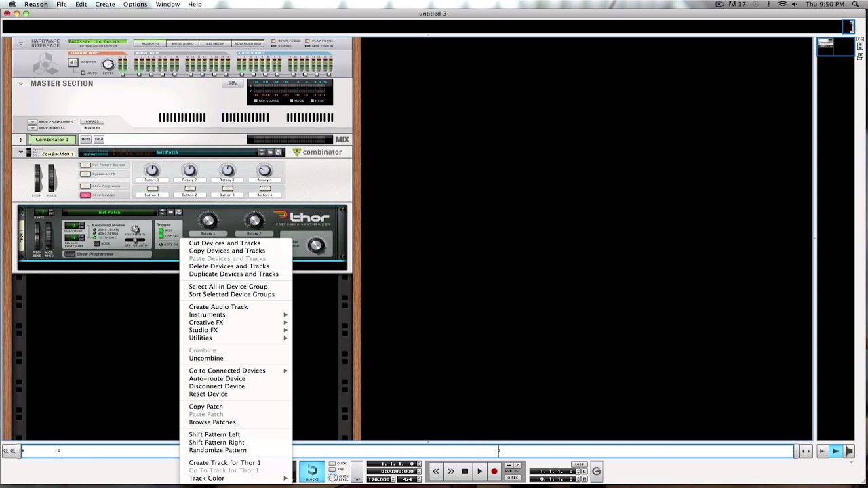Collapse the Hardware Interface device
Screen dimensions: 868x488
click(x=21, y=43)
